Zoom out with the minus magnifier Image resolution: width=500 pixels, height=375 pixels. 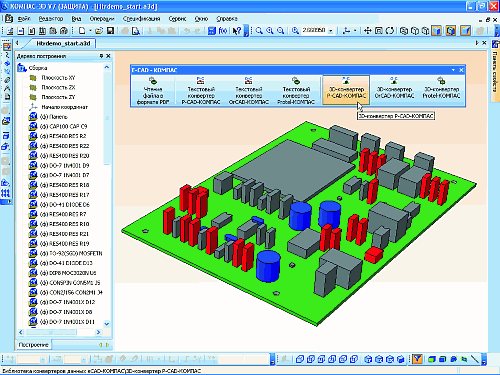pos(281,31)
